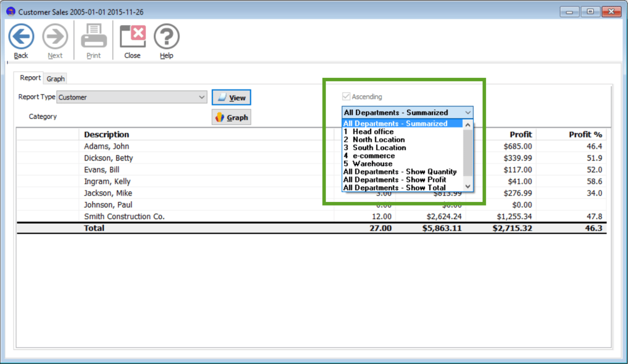The image size is (628, 364).
Task: Click the Next arrow icon
Action: click(x=55, y=37)
